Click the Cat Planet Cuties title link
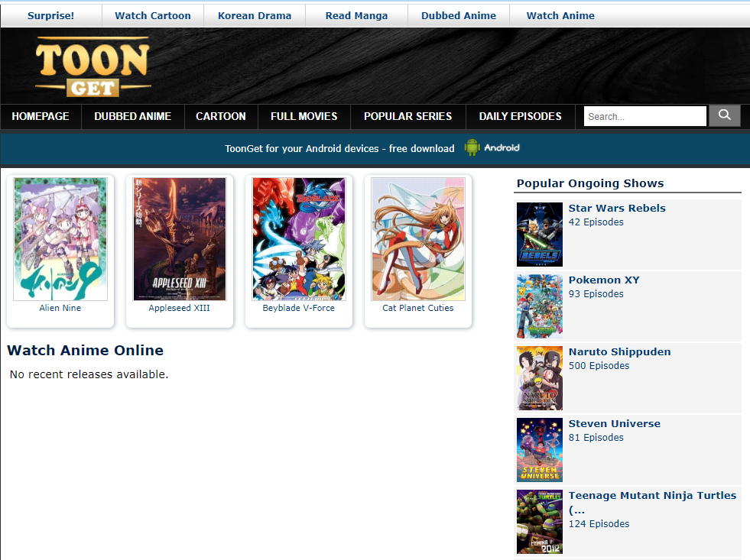This screenshot has height=560, width=750. point(418,308)
